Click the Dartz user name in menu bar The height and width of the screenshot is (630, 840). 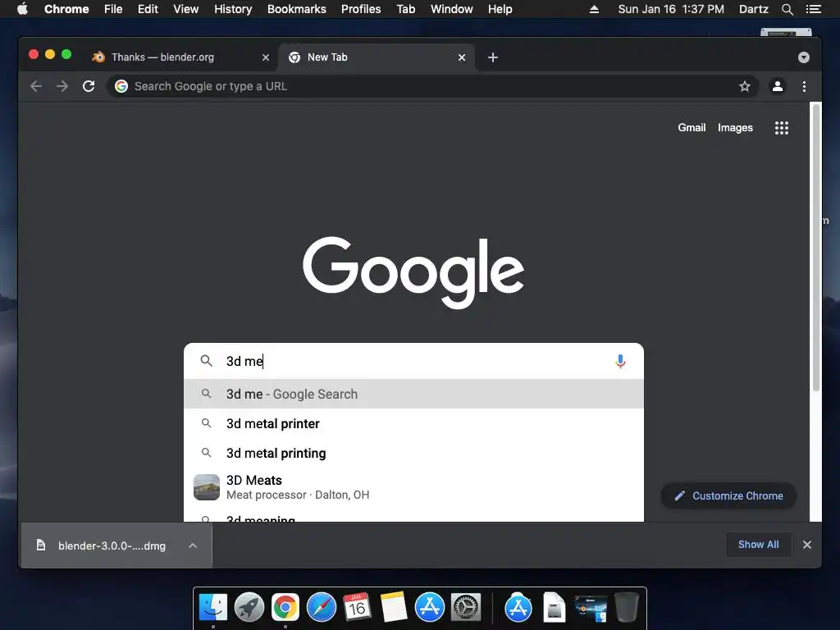pos(753,9)
